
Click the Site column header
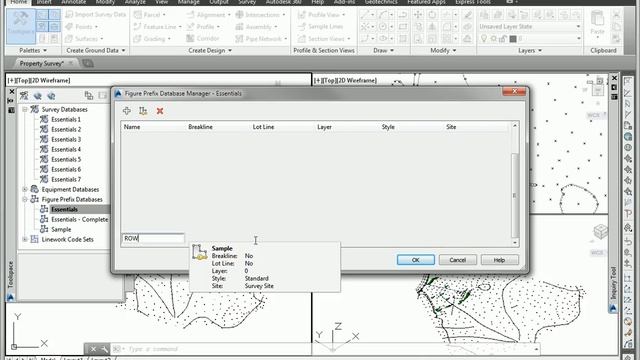[451, 127]
